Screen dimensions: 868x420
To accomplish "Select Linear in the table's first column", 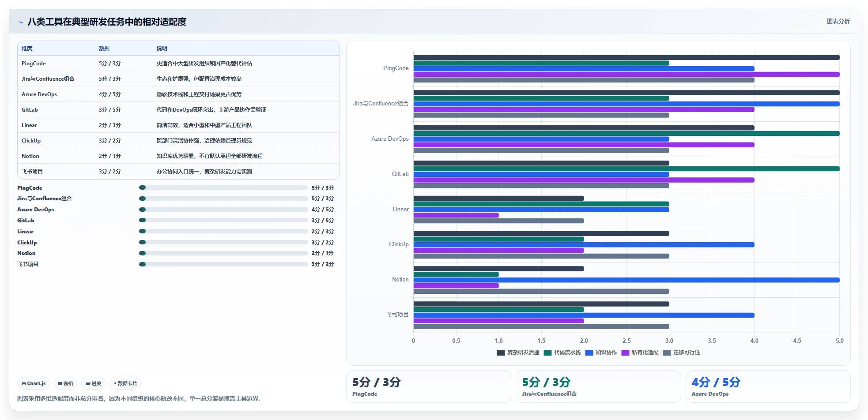I will [x=29, y=125].
